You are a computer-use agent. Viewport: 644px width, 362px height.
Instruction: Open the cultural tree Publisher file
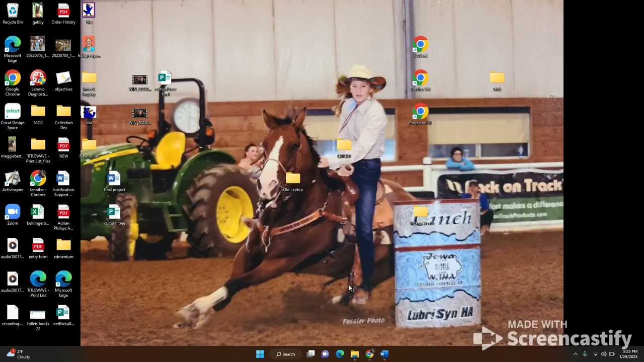tap(114, 215)
